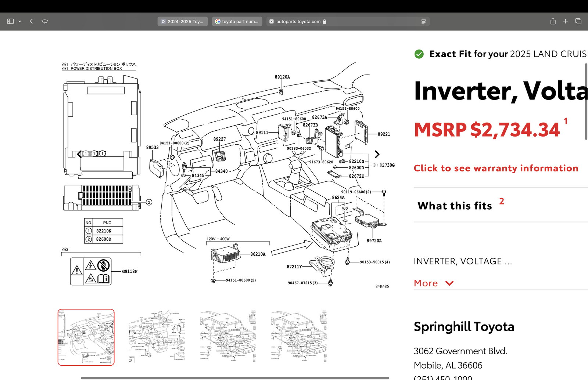The width and height of the screenshot is (588, 380).
Task: Click part label 89120A in diagram
Action: 282,77
